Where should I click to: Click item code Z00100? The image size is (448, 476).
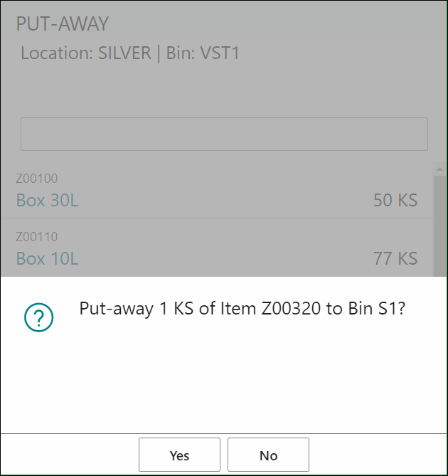[37, 179]
